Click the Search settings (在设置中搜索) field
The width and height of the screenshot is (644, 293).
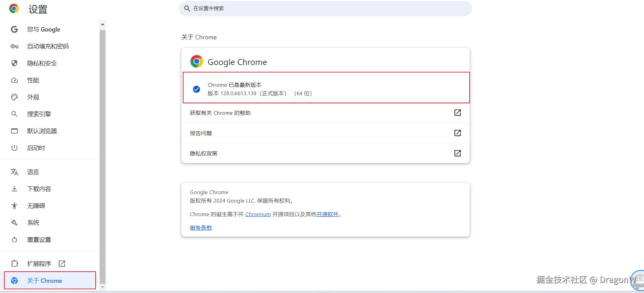pos(325,8)
